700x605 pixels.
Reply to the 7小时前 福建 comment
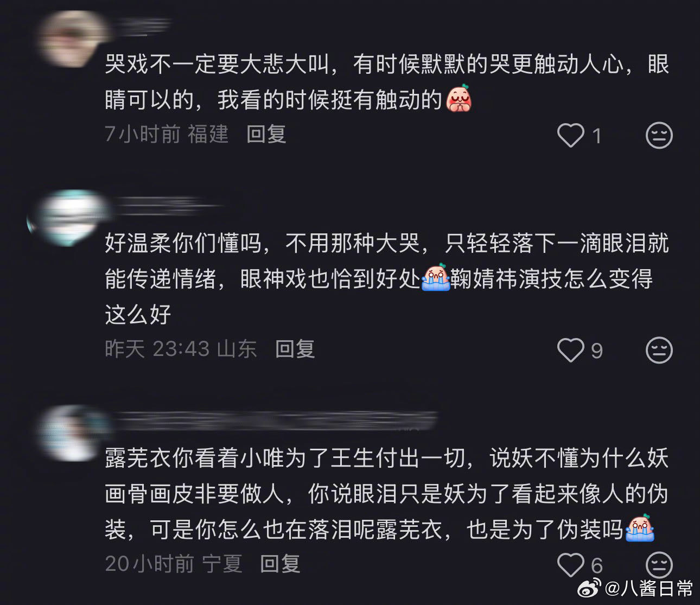click(x=266, y=134)
